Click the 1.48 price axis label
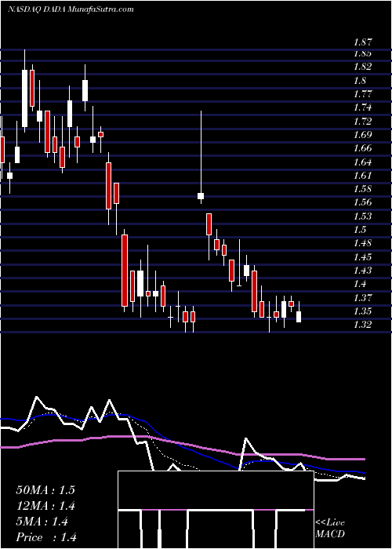The width and height of the screenshot is (392, 549). pyautogui.click(x=362, y=243)
